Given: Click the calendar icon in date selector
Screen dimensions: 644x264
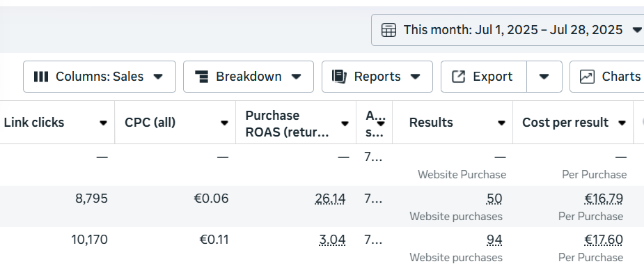Looking at the screenshot, I should pyautogui.click(x=388, y=30).
